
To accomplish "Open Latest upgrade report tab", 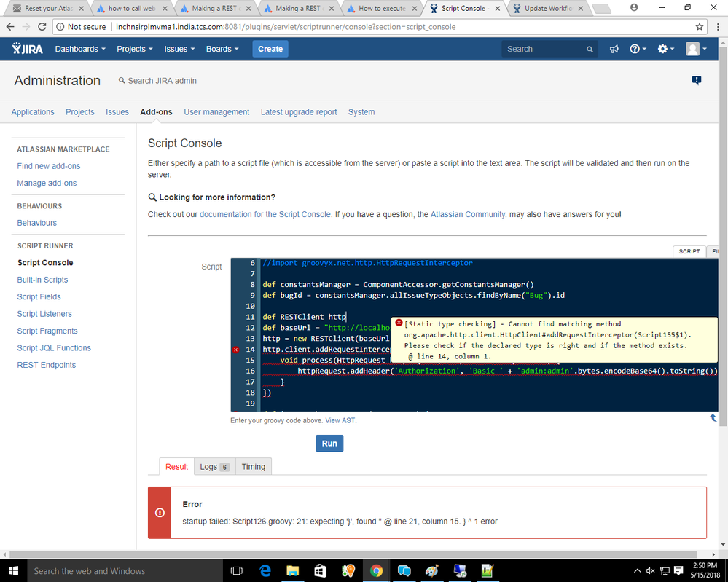I will pos(299,112).
